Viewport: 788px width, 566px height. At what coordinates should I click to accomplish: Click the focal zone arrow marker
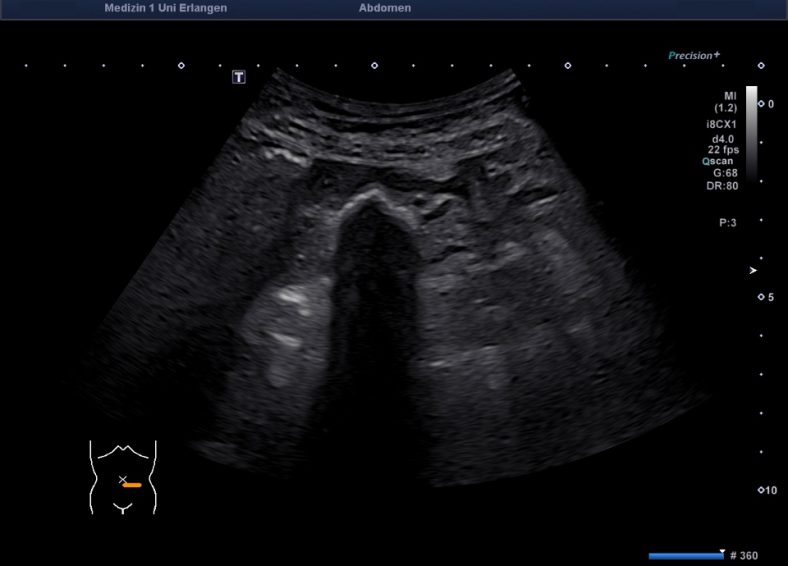753,270
